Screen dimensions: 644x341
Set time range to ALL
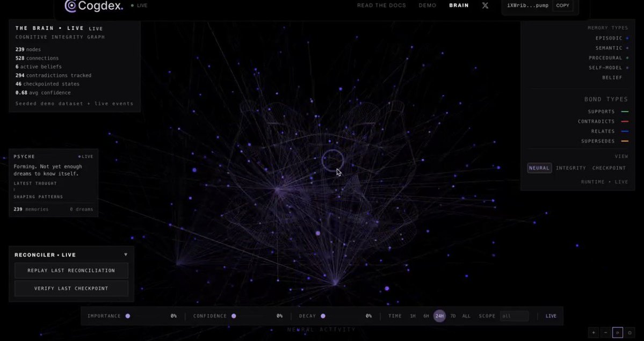click(x=466, y=316)
